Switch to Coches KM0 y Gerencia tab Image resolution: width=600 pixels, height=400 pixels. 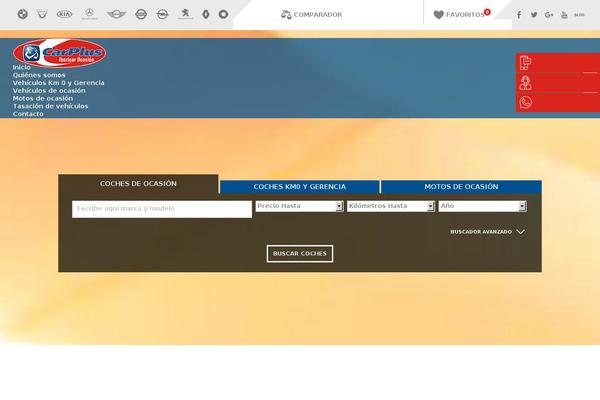pos(300,187)
